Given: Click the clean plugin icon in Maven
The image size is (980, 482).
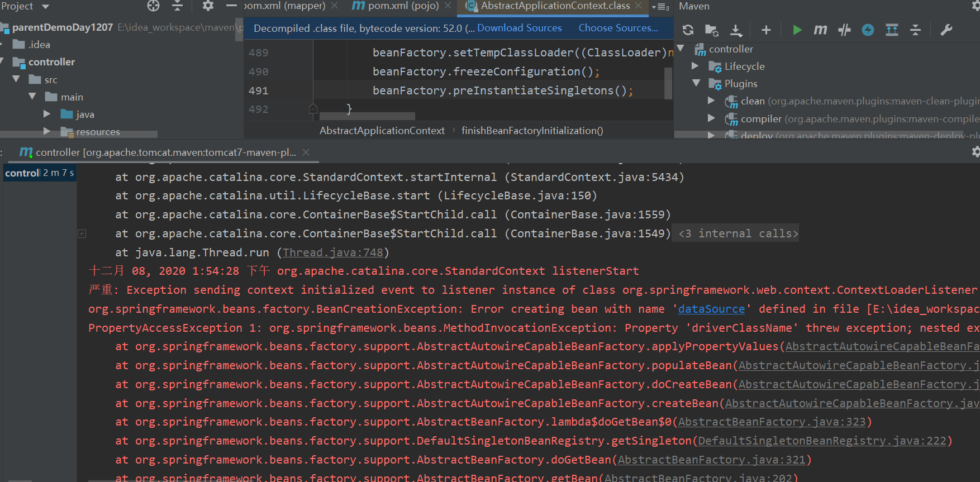Looking at the screenshot, I should pos(731,102).
